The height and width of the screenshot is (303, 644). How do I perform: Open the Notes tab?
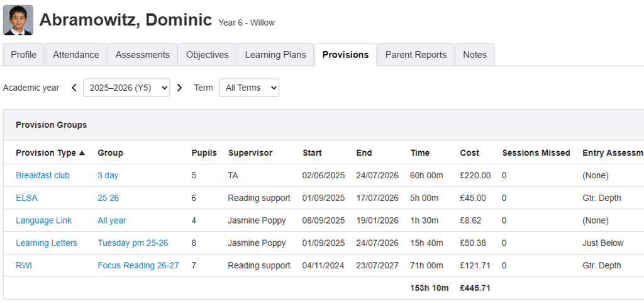475,55
